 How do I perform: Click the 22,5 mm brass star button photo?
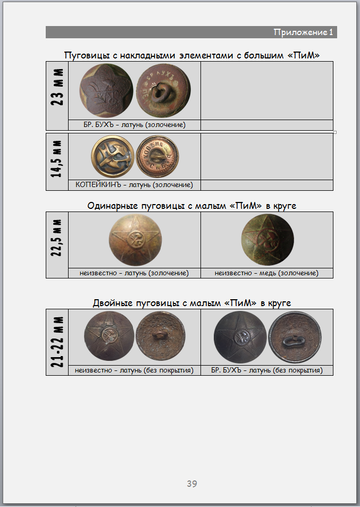pyautogui.click(x=135, y=240)
